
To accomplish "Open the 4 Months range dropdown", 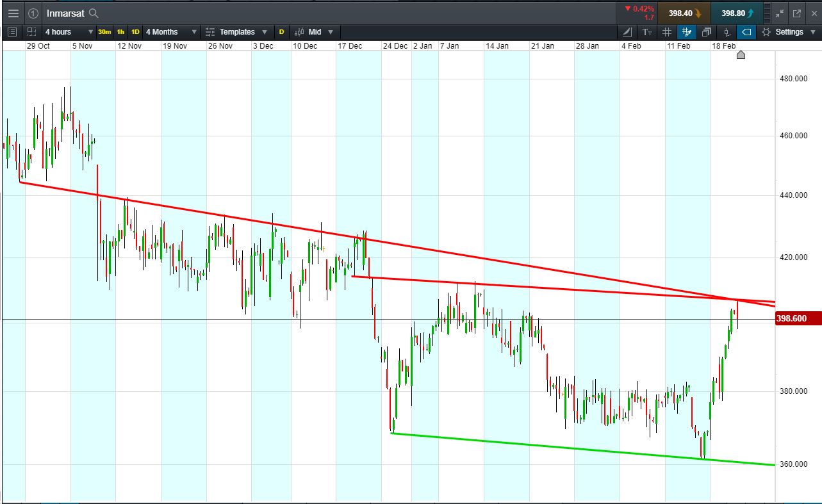I will 171,31.
